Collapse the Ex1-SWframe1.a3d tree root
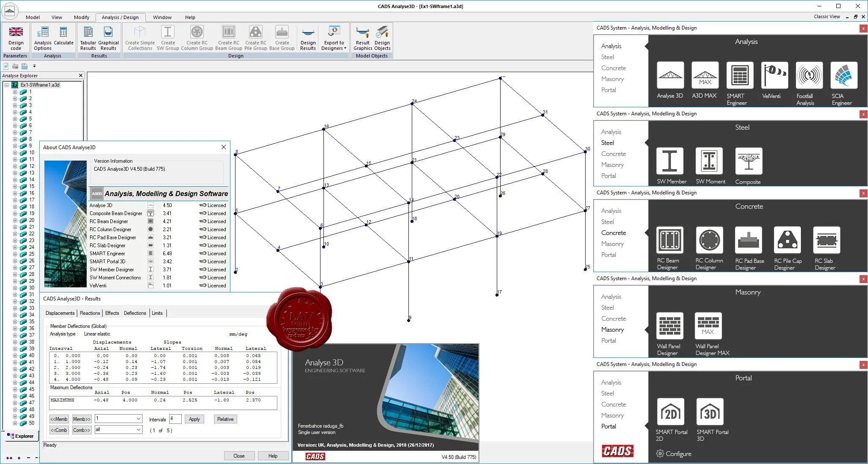 [7, 85]
